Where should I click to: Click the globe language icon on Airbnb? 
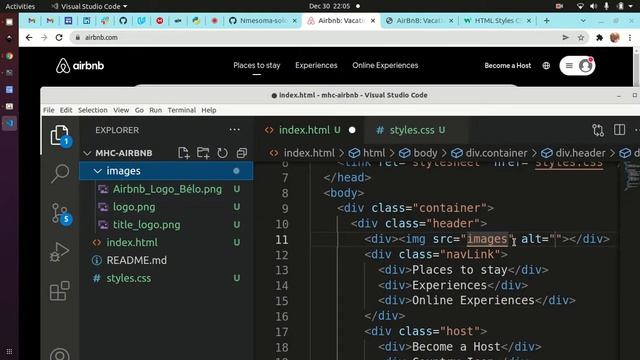tap(546, 65)
